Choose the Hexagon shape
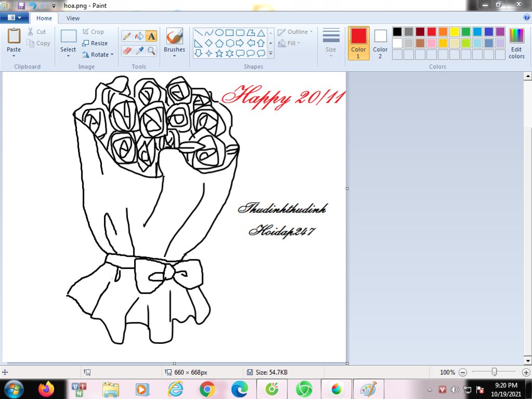 230,43
